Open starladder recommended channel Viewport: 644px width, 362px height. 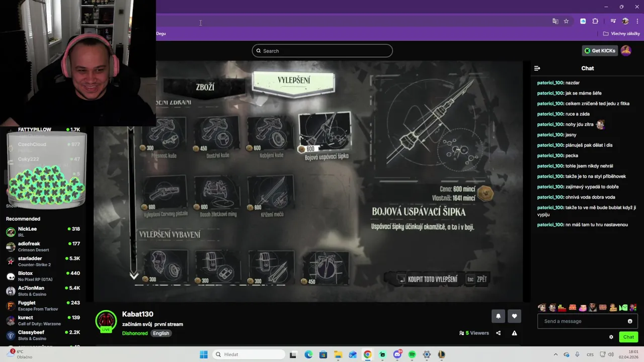43,261
